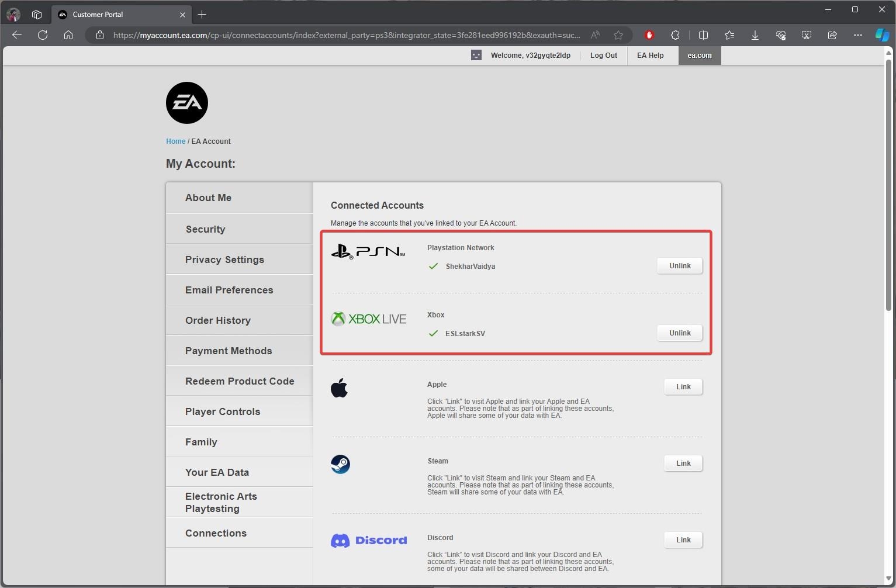The image size is (896, 588).
Task: Open Payment Methods in the sidebar
Action: click(x=229, y=351)
